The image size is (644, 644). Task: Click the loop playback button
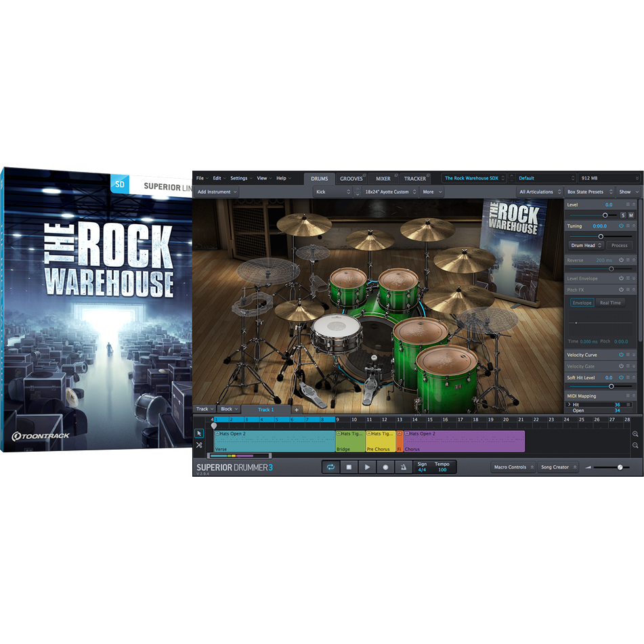point(330,467)
